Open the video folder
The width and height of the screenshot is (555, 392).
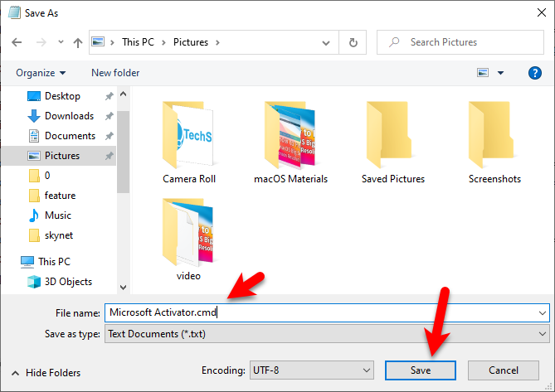(x=189, y=240)
